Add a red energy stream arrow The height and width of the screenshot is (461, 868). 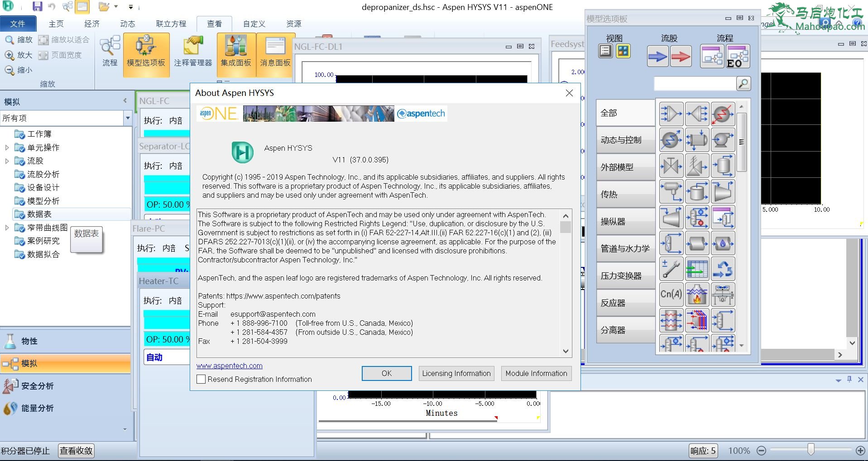point(681,57)
